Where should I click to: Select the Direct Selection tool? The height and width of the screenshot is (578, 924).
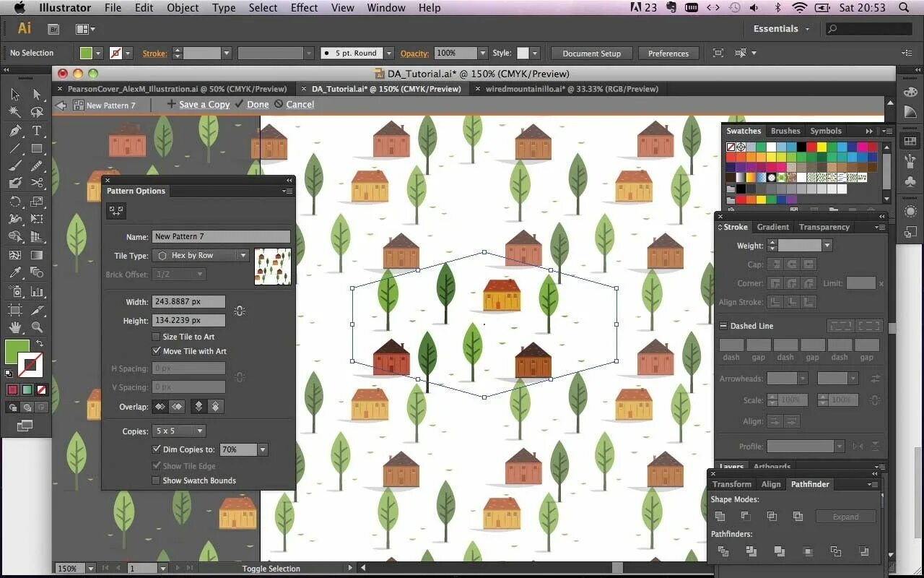pos(37,95)
